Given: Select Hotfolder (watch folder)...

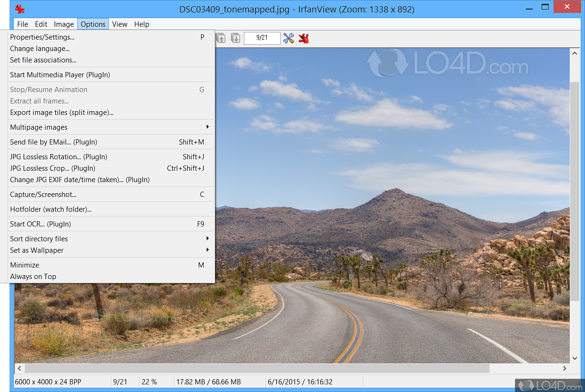Looking at the screenshot, I should pos(111,209).
